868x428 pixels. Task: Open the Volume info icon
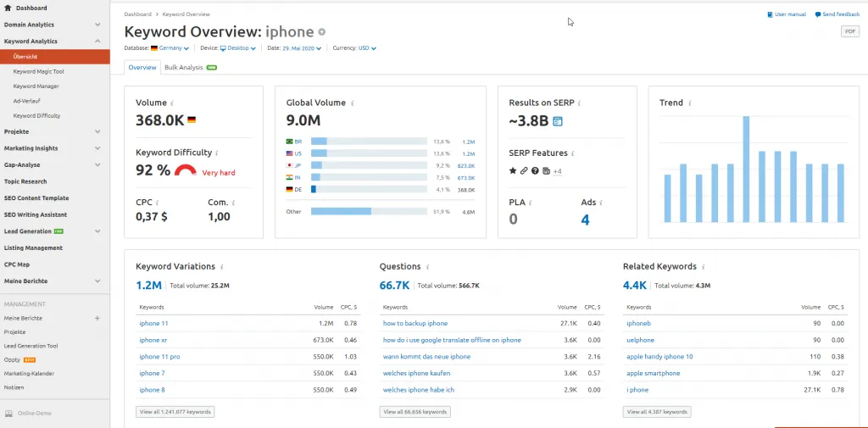pyautogui.click(x=171, y=103)
